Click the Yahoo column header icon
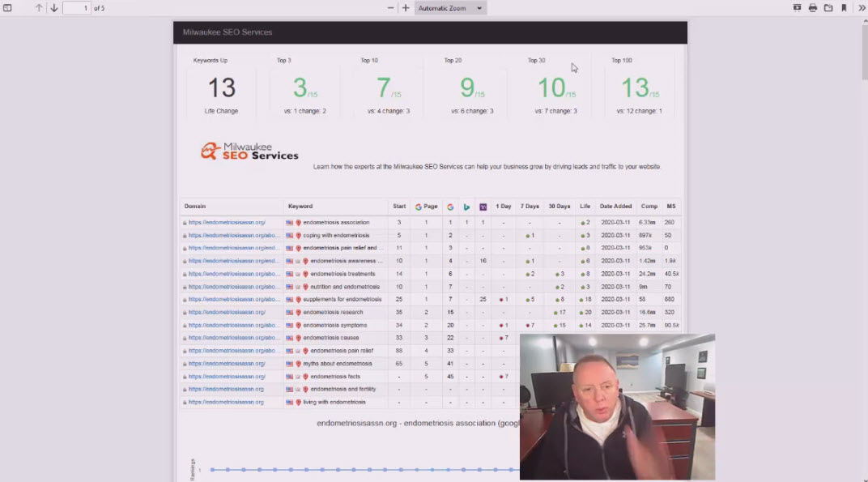Viewport: 868px width, 482px height. (483, 207)
